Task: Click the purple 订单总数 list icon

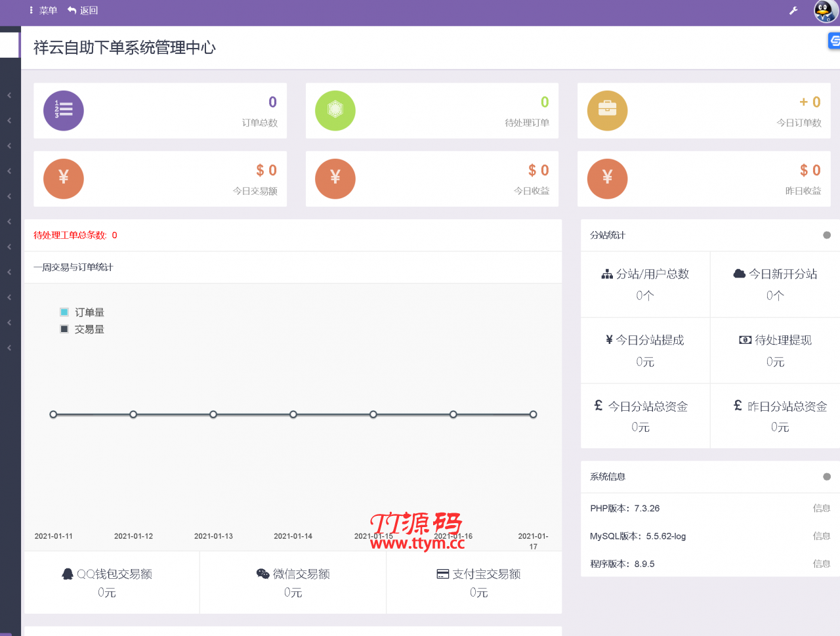Action: tap(64, 110)
